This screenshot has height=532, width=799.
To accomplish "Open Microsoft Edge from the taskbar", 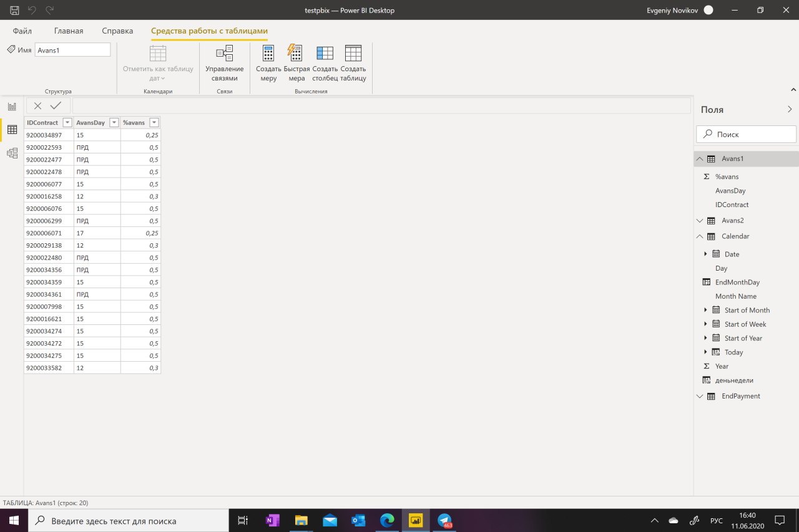I will tap(387, 520).
